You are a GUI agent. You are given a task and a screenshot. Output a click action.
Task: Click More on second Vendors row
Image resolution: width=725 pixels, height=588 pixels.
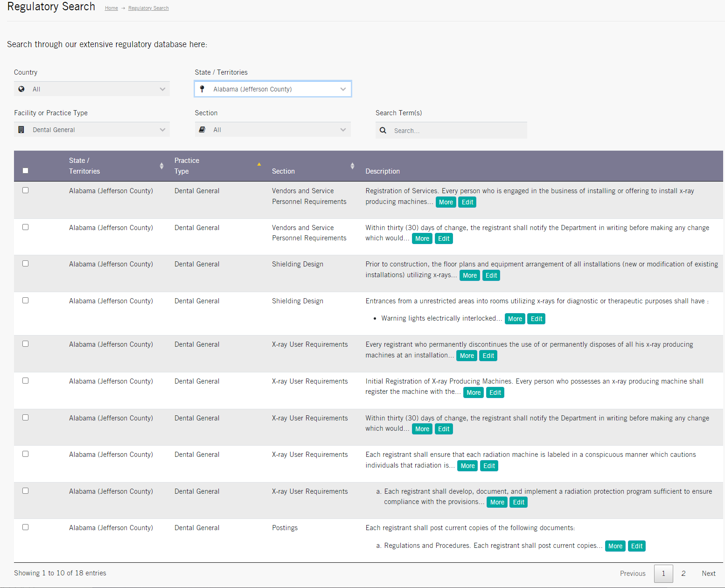tap(422, 238)
